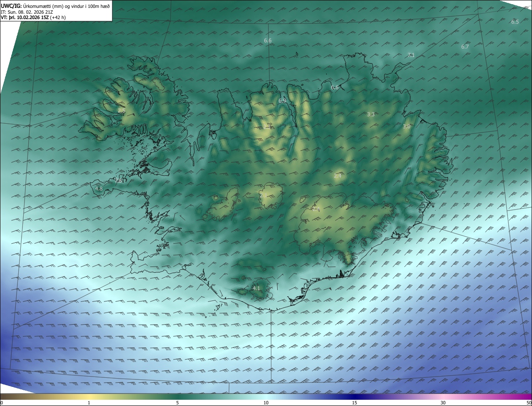
Task: Click the 5 tick label on the color scale
Action: [177, 403]
